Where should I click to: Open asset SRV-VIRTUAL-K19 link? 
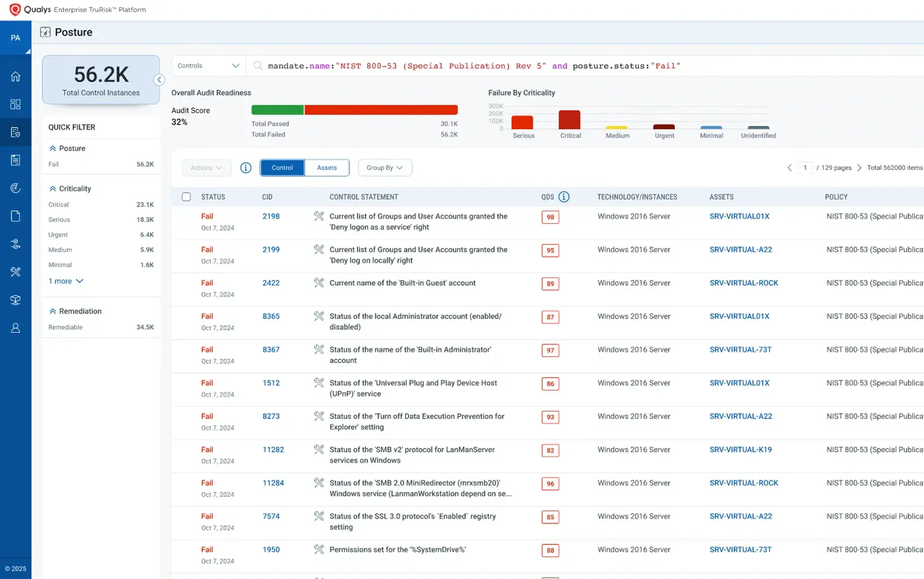click(x=740, y=450)
